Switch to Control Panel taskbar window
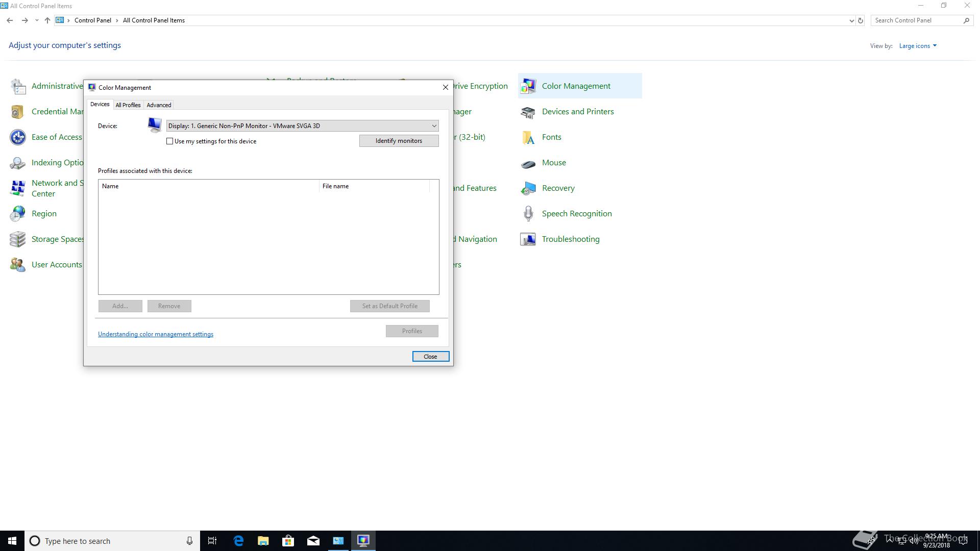This screenshot has height=551, width=980. [x=338, y=541]
